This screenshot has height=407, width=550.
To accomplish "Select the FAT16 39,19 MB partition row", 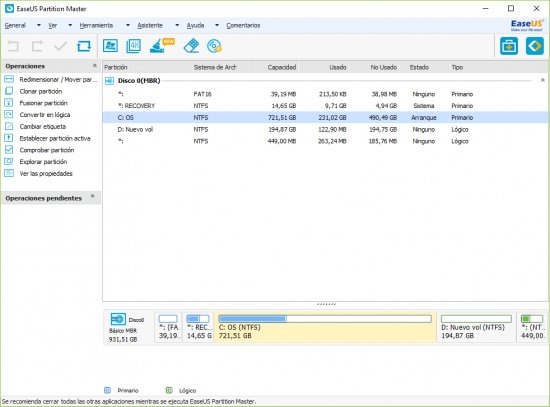I will pyautogui.click(x=326, y=94).
